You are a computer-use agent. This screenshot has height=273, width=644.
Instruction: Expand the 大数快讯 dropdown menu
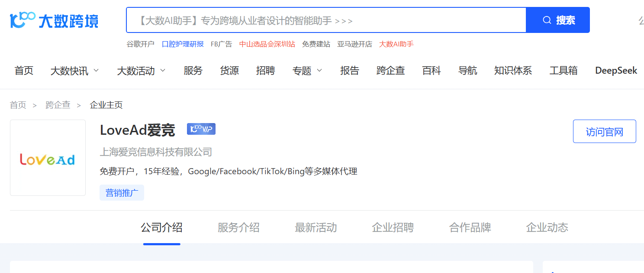[x=74, y=71]
